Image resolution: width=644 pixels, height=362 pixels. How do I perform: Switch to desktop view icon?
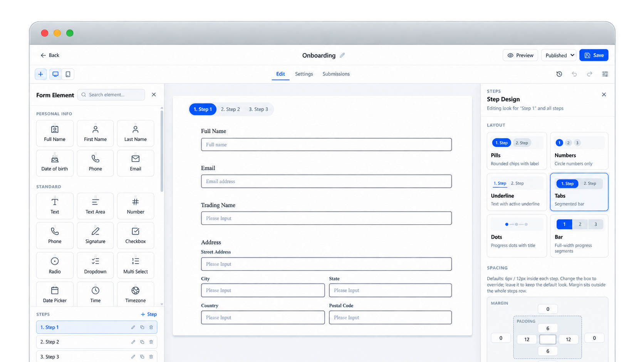point(55,74)
